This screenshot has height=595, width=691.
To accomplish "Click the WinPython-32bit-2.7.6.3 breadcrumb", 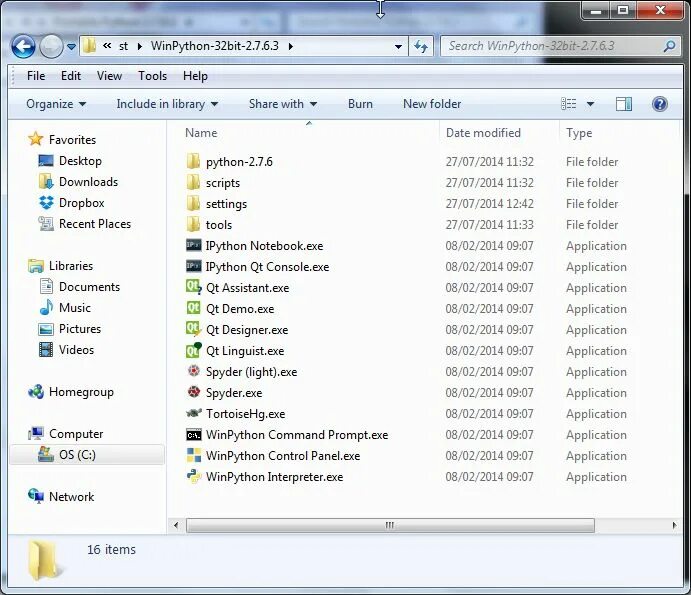I will [x=215, y=46].
